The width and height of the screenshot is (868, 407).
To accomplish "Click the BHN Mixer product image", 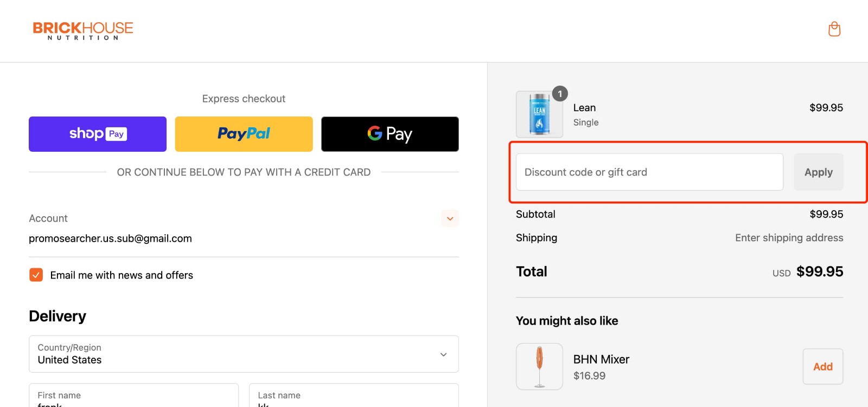I will pyautogui.click(x=539, y=366).
